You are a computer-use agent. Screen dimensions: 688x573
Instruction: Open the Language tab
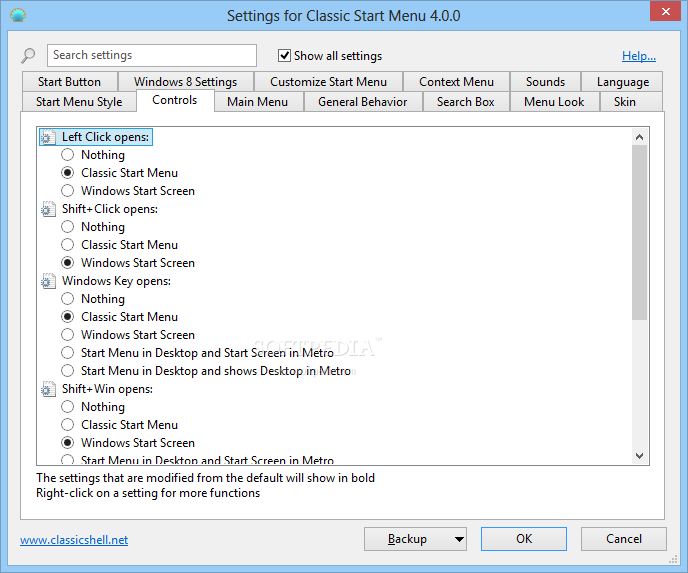click(623, 82)
